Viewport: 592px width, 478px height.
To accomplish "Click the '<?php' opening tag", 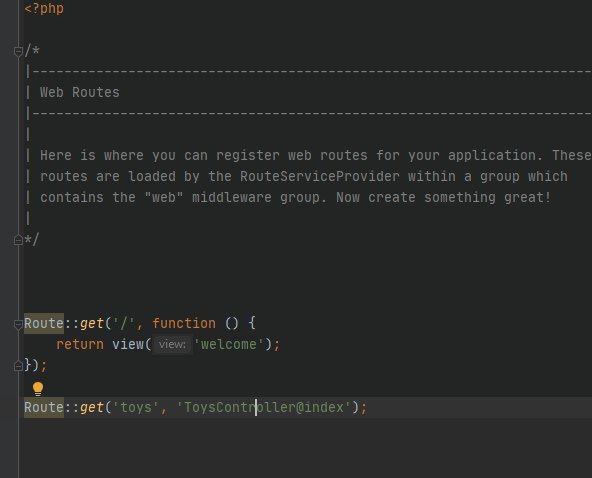I will (x=44, y=8).
